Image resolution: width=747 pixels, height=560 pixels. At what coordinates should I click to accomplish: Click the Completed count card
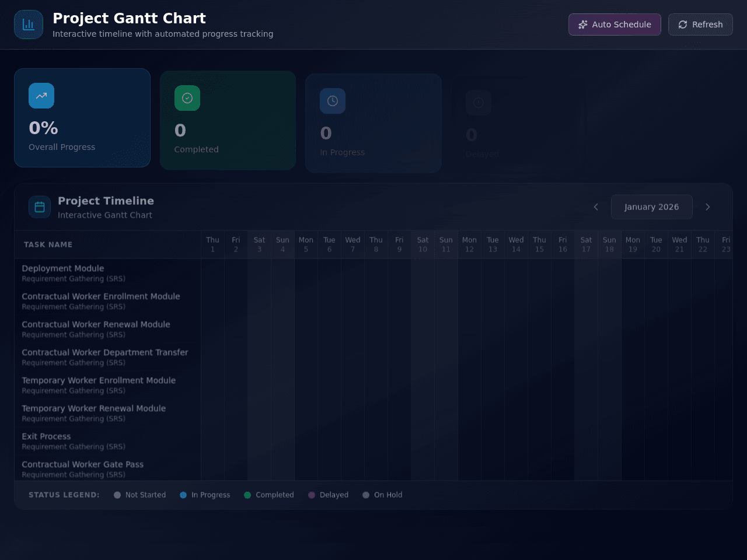[228, 121]
